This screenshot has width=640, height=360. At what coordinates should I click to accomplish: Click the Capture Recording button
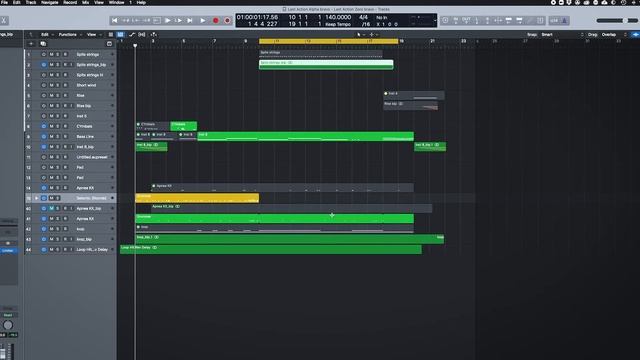pyautogui.click(x=227, y=20)
